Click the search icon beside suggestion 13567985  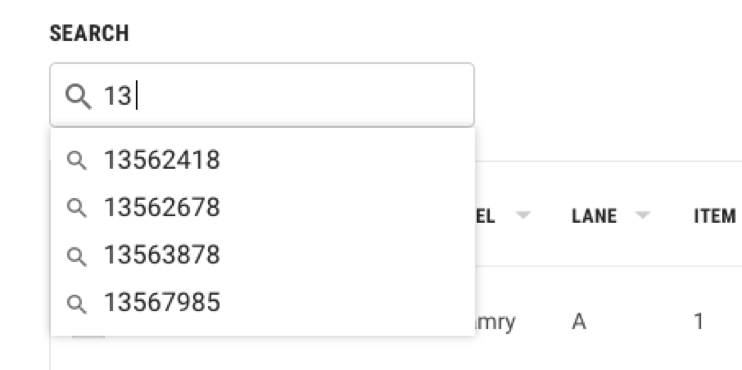(x=77, y=303)
